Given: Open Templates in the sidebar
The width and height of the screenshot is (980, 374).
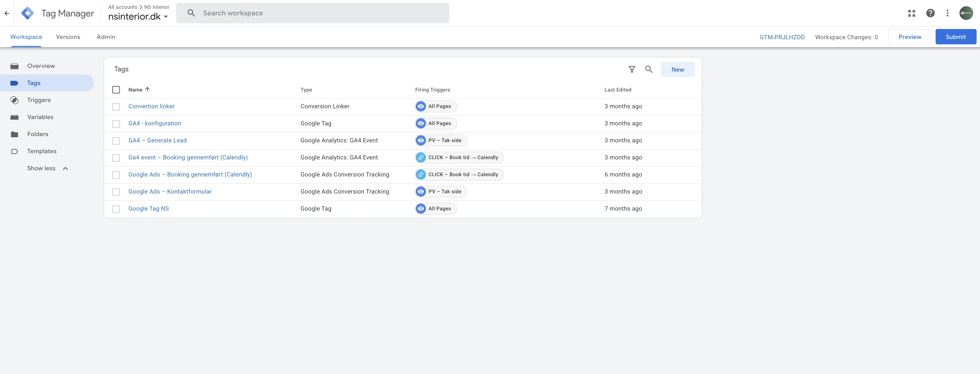Looking at the screenshot, I should click(x=42, y=151).
